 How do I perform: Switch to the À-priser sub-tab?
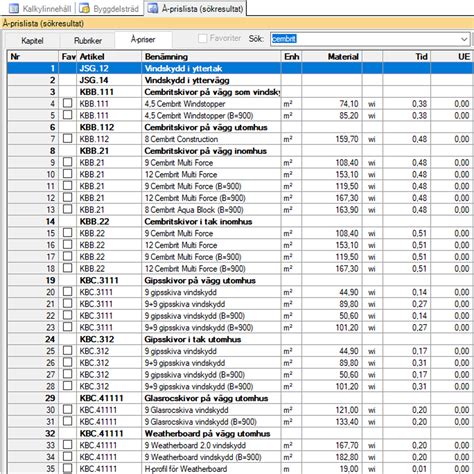[x=143, y=40]
